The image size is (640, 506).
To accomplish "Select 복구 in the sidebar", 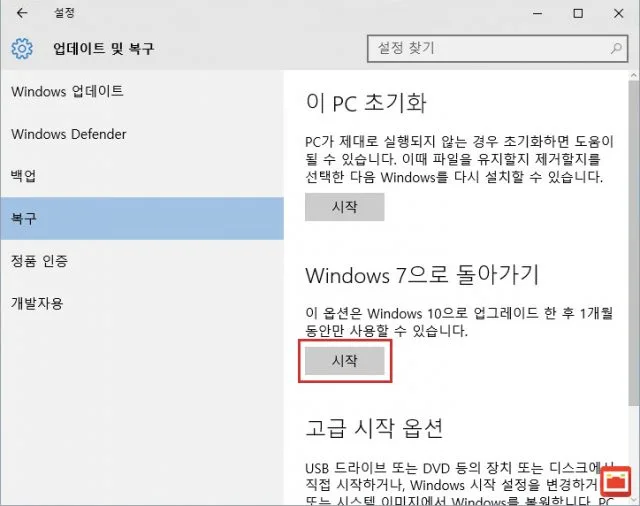I will click(x=142, y=218).
